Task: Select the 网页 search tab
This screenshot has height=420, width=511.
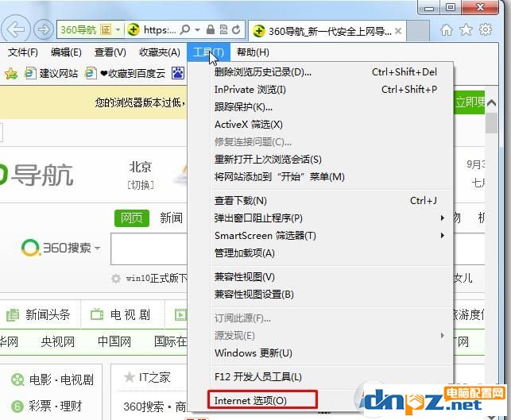Action: coord(132,218)
